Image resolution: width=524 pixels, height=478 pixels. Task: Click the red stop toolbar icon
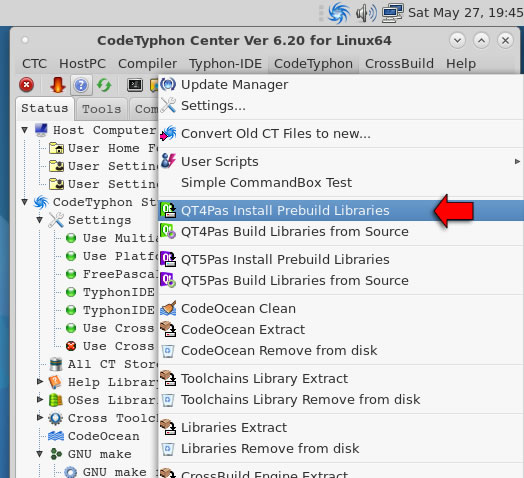pyautogui.click(x=26, y=85)
